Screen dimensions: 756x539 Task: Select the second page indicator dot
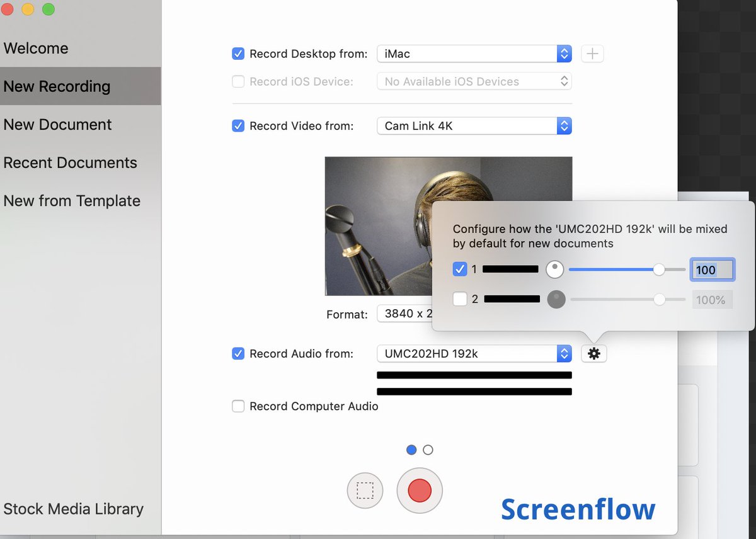(428, 450)
